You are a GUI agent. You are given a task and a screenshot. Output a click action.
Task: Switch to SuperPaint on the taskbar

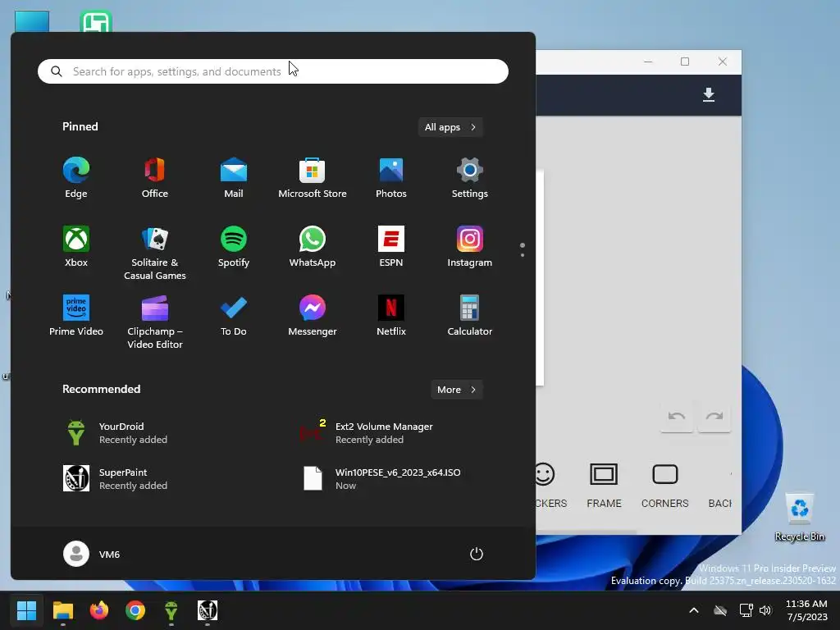(x=208, y=610)
